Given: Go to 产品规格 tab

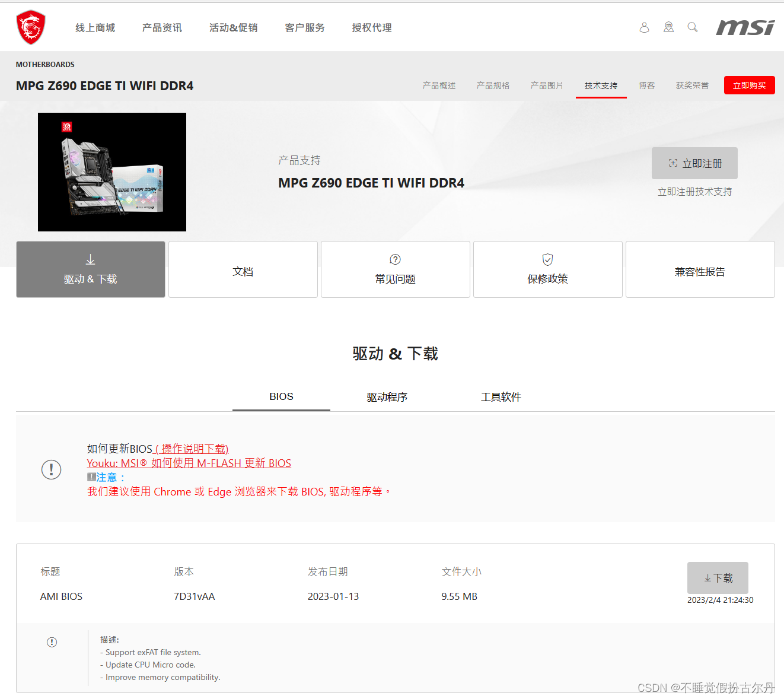Looking at the screenshot, I should pyautogui.click(x=493, y=85).
